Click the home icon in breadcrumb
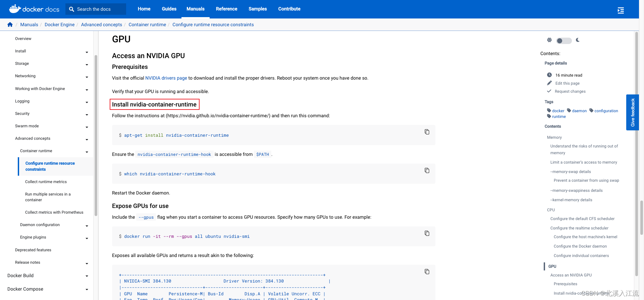 coord(10,25)
